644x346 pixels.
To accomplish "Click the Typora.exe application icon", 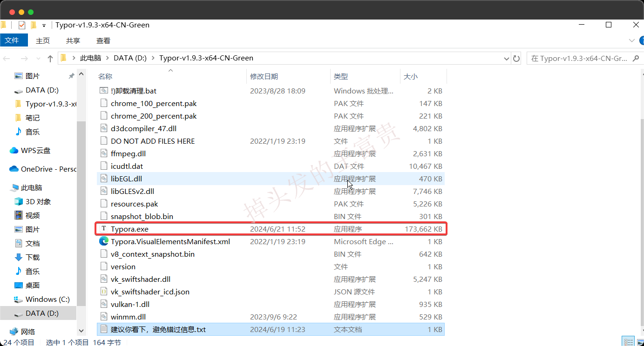I will point(104,229).
